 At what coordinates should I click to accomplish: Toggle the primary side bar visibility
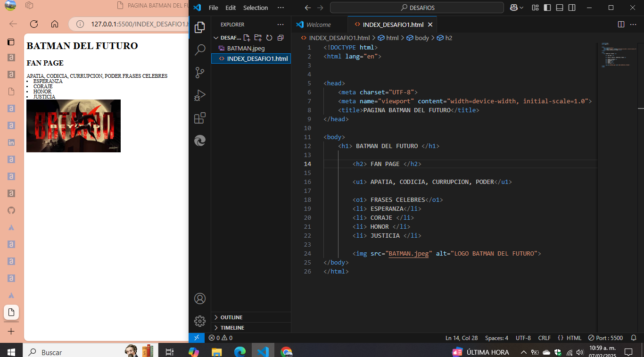pyautogui.click(x=547, y=8)
